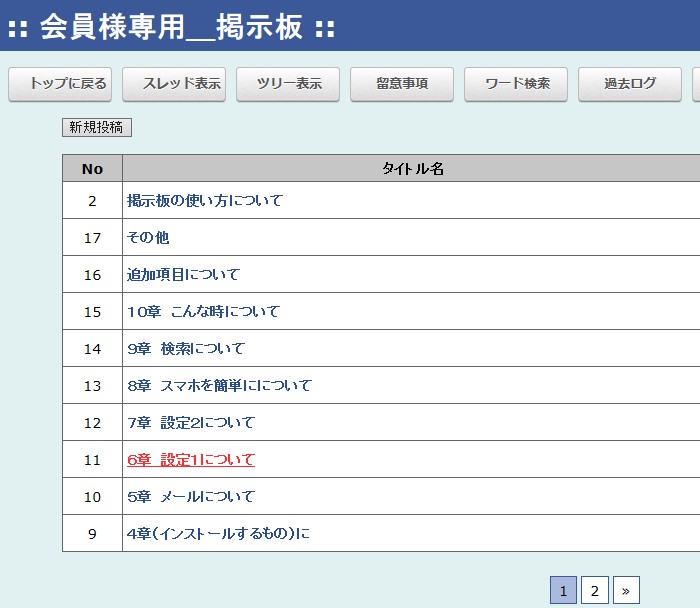
Task: Open the 過去ログ archive
Action: click(630, 84)
